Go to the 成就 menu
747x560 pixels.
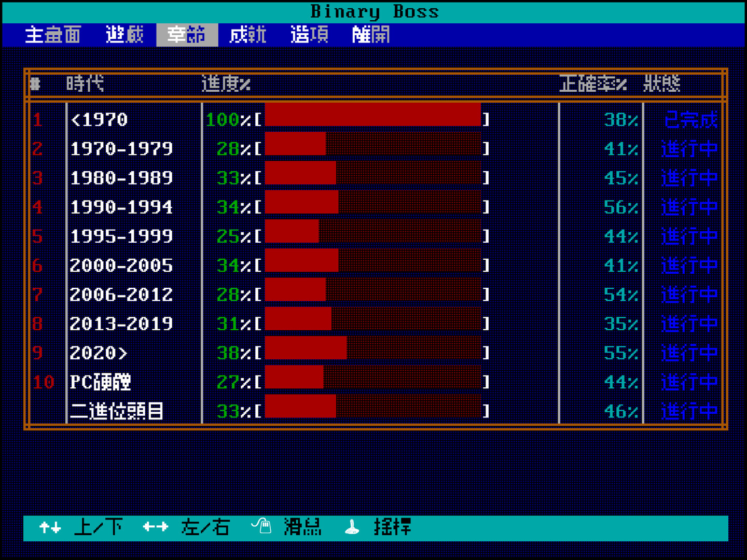[248, 35]
